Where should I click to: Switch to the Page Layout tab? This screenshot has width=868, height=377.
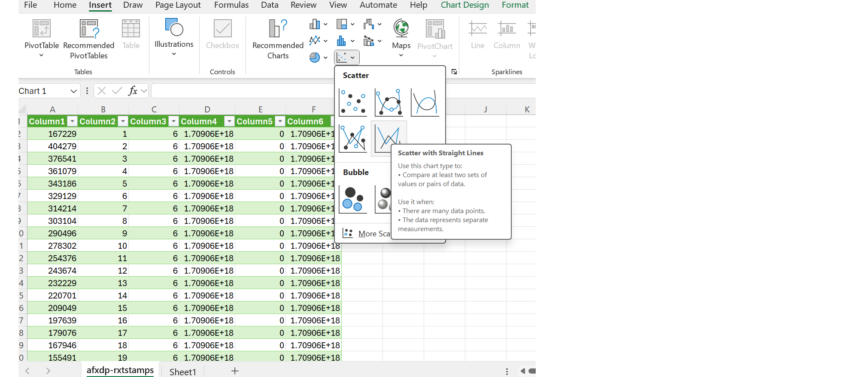(x=178, y=5)
